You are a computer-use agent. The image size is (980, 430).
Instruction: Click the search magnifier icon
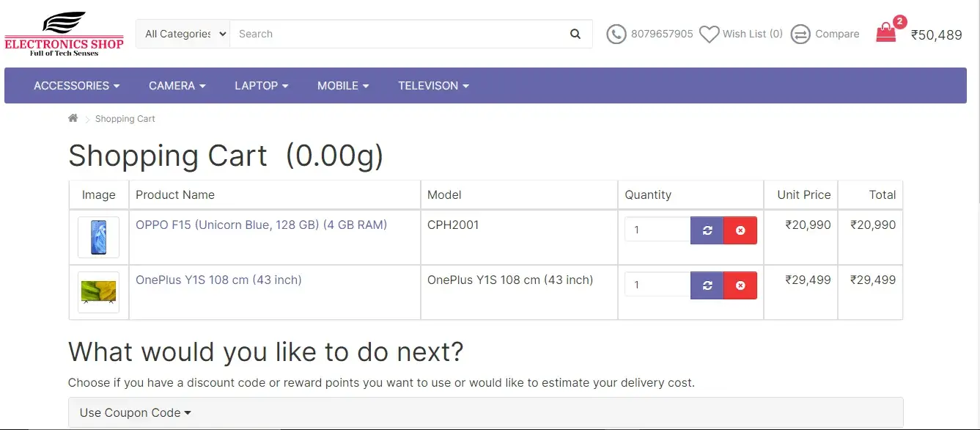(x=575, y=34)
